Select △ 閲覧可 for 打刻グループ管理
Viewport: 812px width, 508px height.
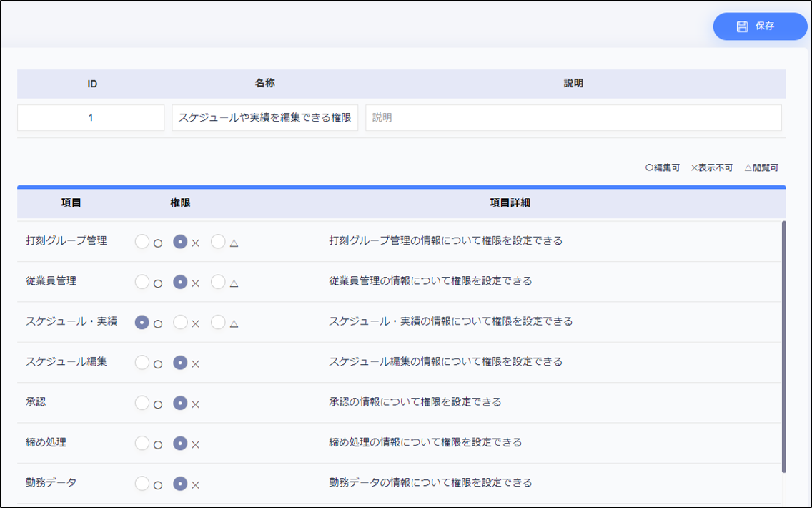pos(218,242)
